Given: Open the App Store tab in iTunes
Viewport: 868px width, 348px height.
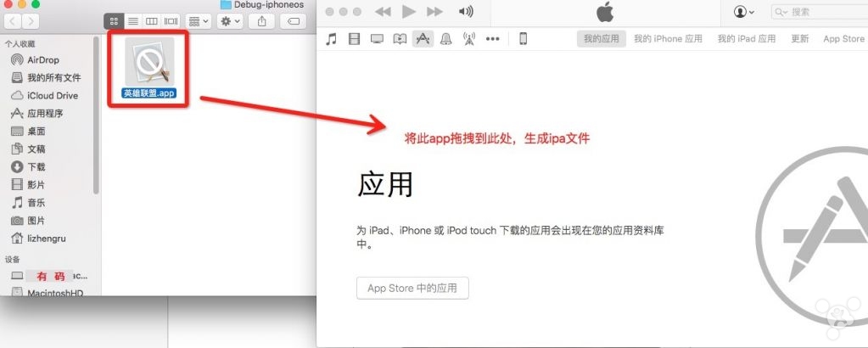Looking at the screenshot, I should pyautogui.click(x=843, y=39).
